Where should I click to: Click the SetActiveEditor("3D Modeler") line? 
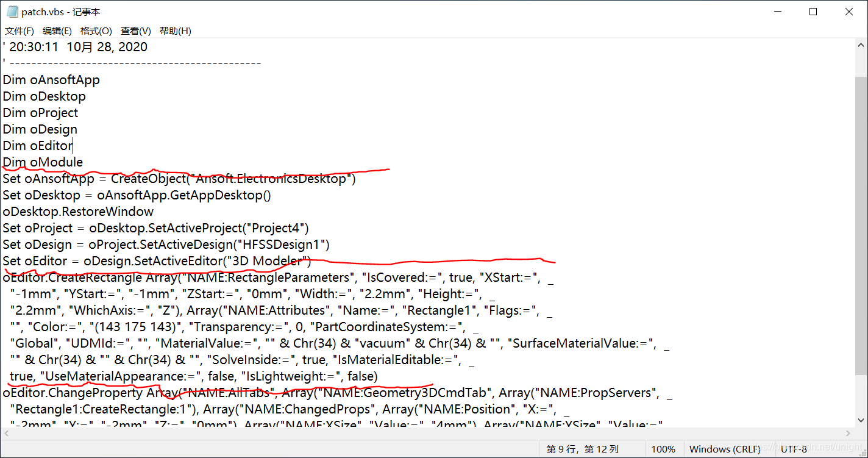coord(157,261)
